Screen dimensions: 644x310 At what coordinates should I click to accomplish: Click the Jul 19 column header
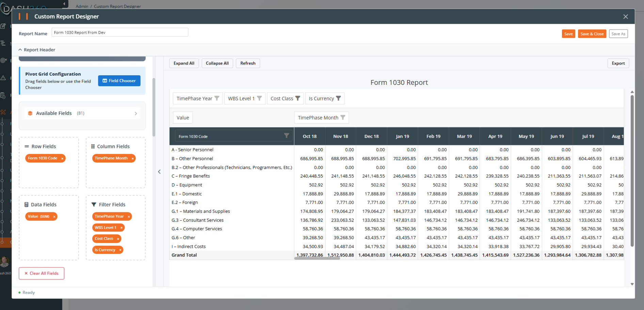click(x=588, y=136)
